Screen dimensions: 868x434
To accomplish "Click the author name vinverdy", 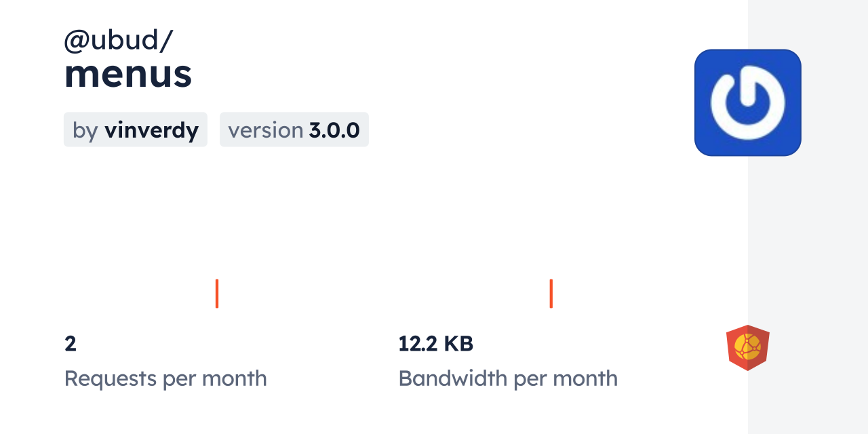I will point(151,130).
